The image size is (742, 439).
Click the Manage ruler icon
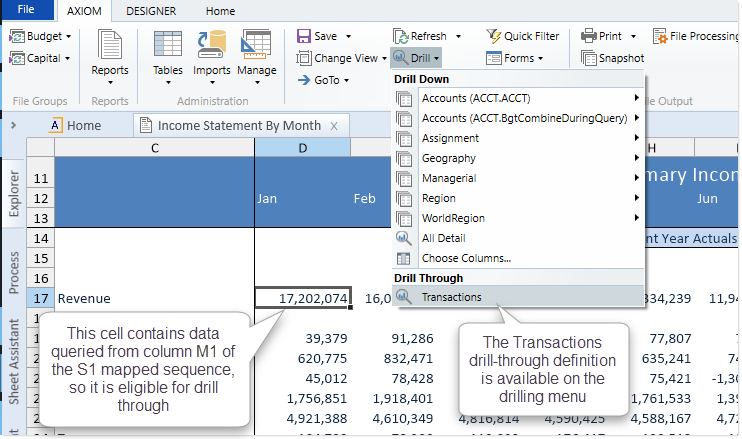pos(256,44)
